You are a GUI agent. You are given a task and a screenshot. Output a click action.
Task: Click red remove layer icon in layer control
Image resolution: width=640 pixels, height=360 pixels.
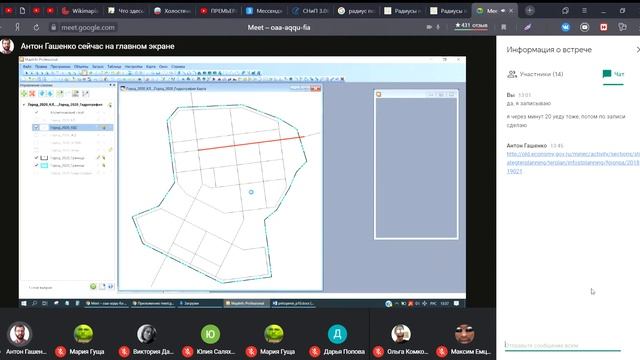[x=32, y=94]
